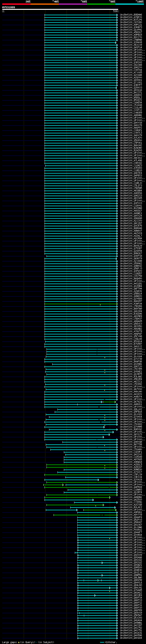Click hit label UniRef100_A7L486
The height and width of the screenshot is (644, 146).
pos(131,161)
